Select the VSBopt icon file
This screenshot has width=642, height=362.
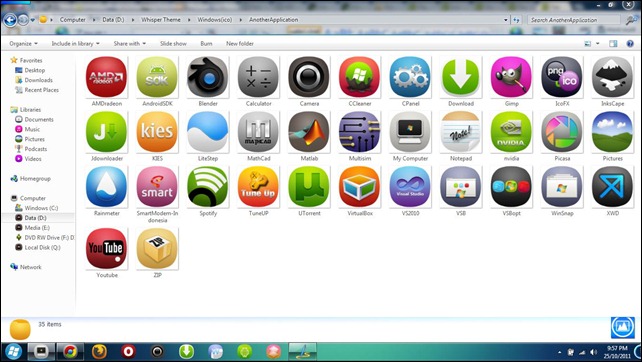coord(511,187)
